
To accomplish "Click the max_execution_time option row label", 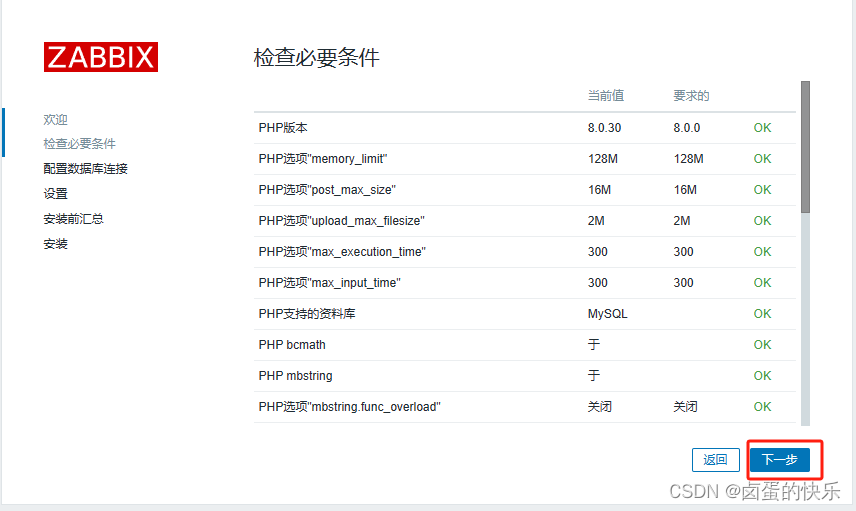I will (x=342, y=252).
